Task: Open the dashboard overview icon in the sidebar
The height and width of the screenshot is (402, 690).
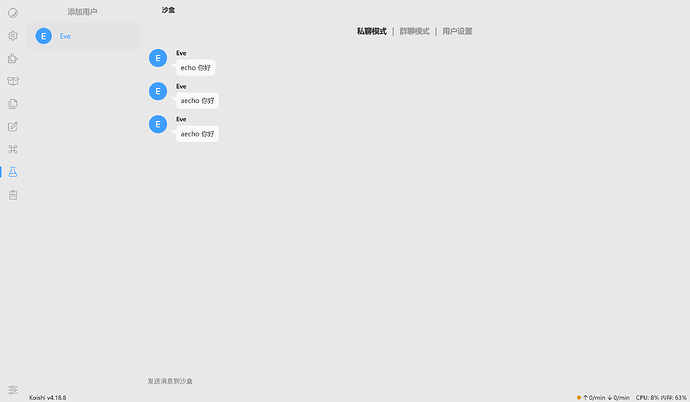Action: pyautogui.click(x=13, y=13)
